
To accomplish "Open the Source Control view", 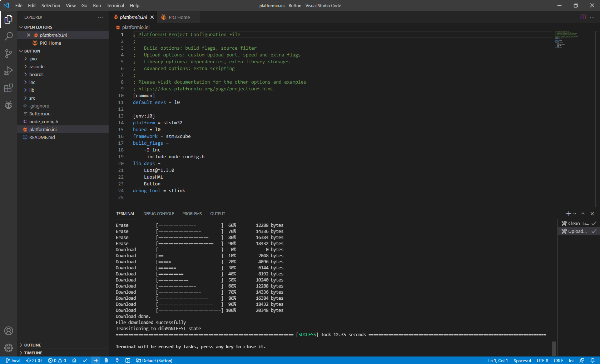I will [9, 54].
